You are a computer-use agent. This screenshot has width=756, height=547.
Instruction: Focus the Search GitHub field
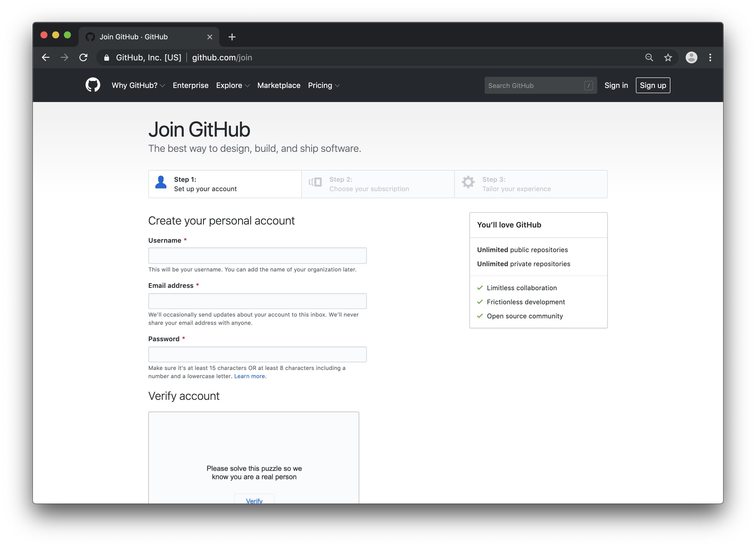(540, 85)
